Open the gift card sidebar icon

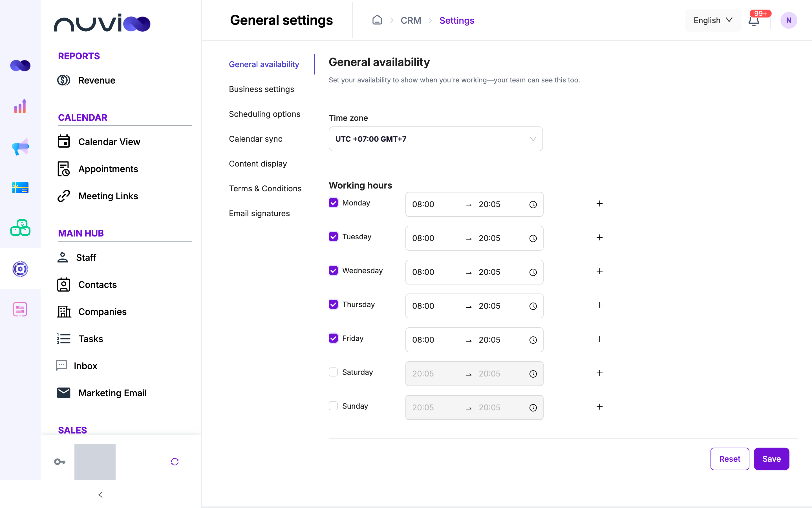(x=20, y=187)
